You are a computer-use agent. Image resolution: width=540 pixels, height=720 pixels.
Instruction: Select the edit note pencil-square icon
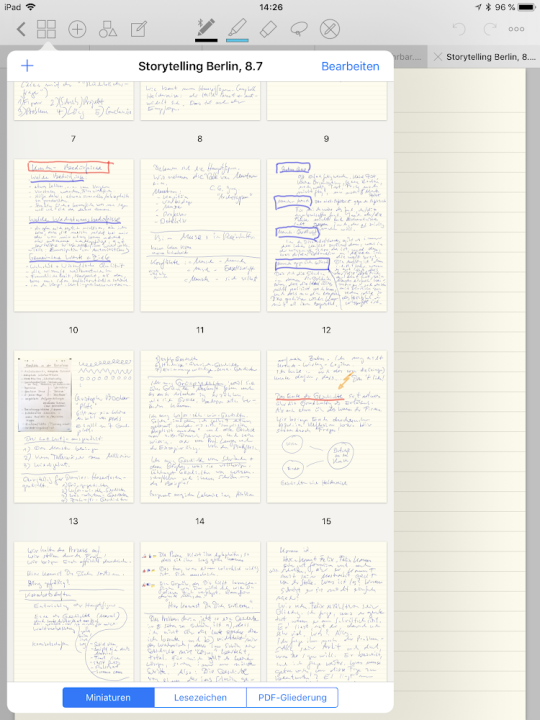(x=139, y=29)
